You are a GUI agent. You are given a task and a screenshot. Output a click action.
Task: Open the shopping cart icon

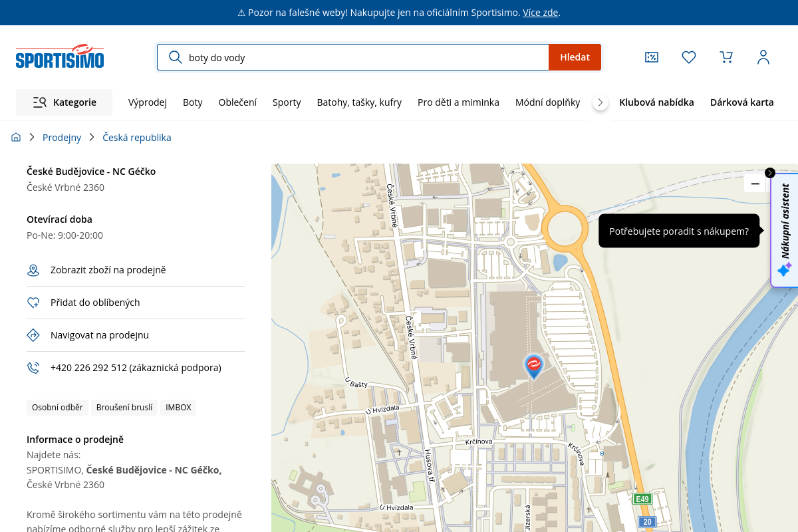[x=726, y=57]
